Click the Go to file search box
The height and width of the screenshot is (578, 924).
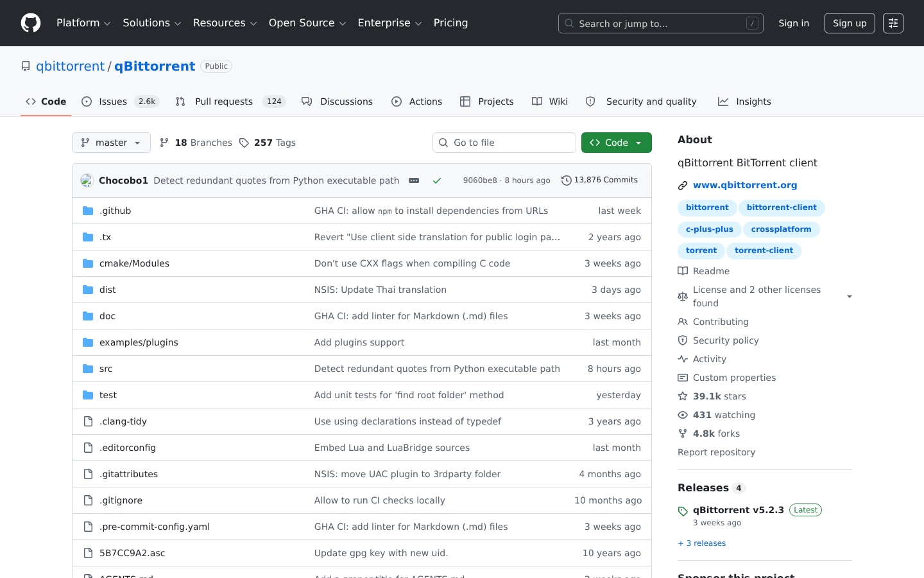click(504, 143)
